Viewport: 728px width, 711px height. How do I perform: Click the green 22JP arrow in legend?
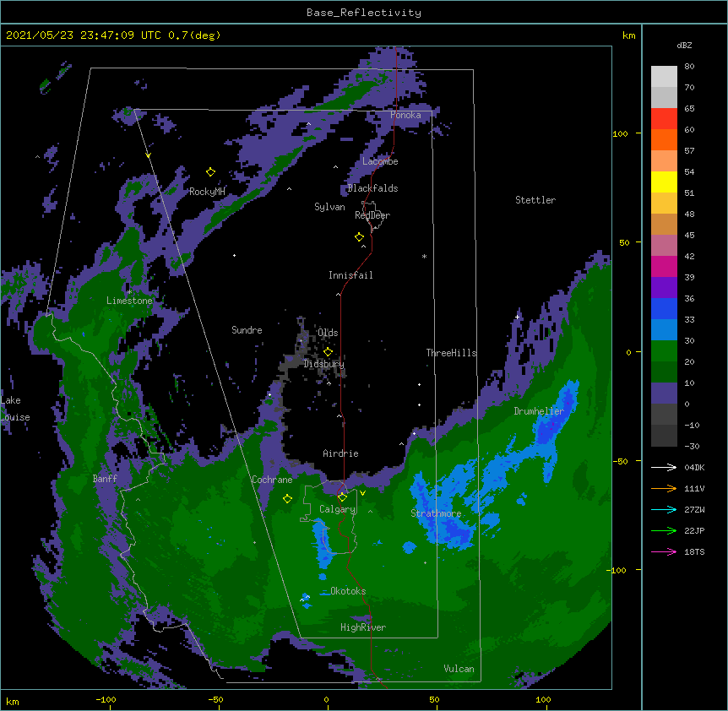664,530
